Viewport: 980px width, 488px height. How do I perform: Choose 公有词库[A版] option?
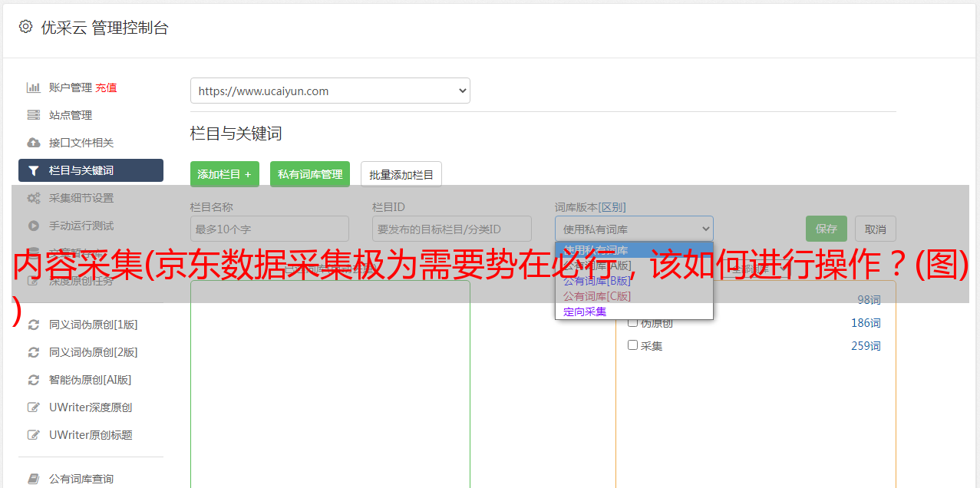point(634,265)
